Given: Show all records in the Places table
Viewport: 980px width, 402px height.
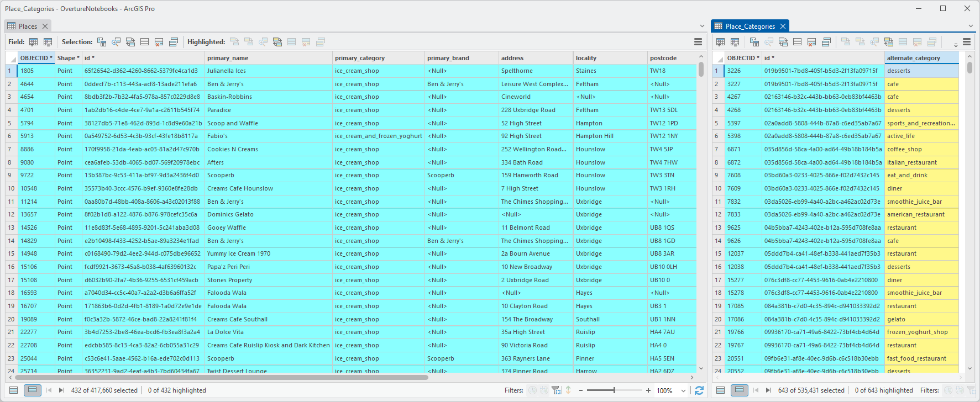Looking at the screenshot, I should click(14, 390).
